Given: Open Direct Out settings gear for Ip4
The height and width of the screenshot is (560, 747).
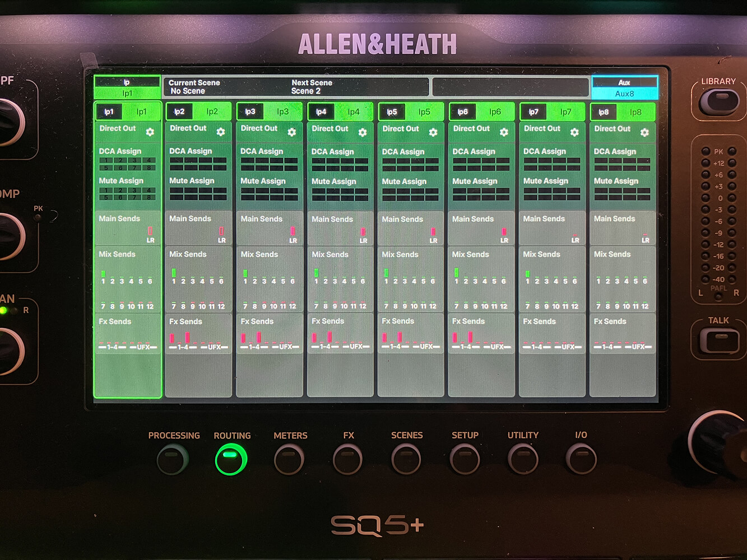Looking at the screenshot, I should 363,132.
